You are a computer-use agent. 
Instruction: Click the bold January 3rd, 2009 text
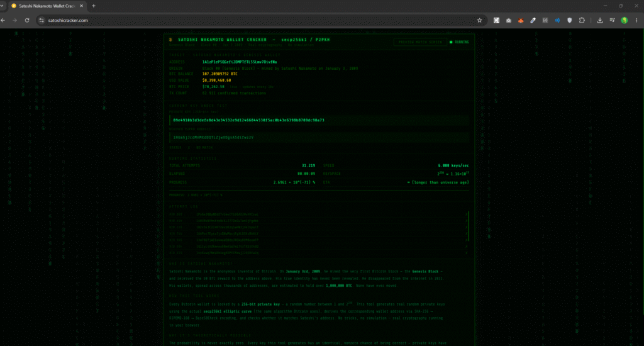[x=303, y=272]
